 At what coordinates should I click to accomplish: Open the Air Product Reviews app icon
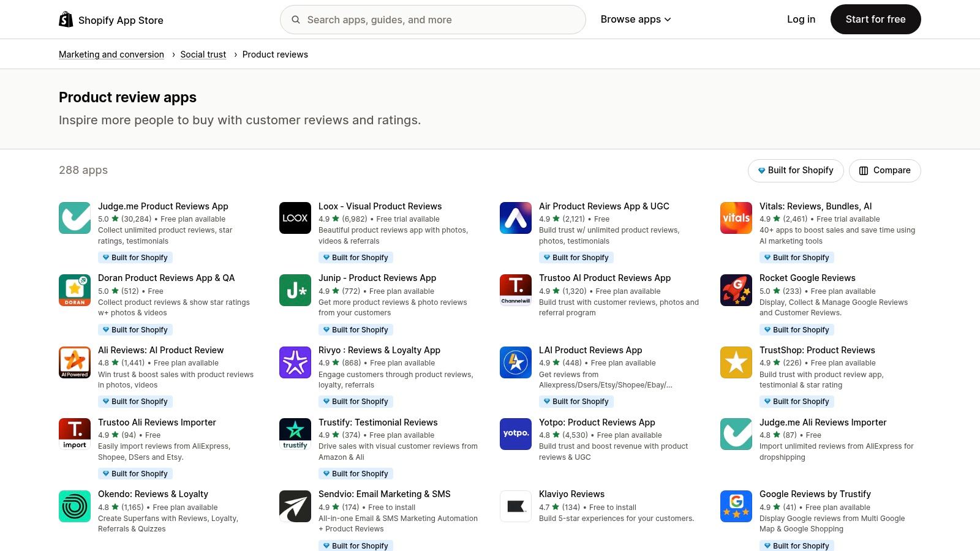coord(516,218)
